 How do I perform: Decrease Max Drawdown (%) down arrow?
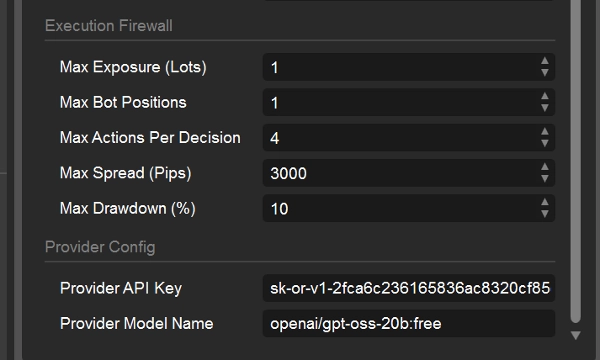click(x=545, y=214)
